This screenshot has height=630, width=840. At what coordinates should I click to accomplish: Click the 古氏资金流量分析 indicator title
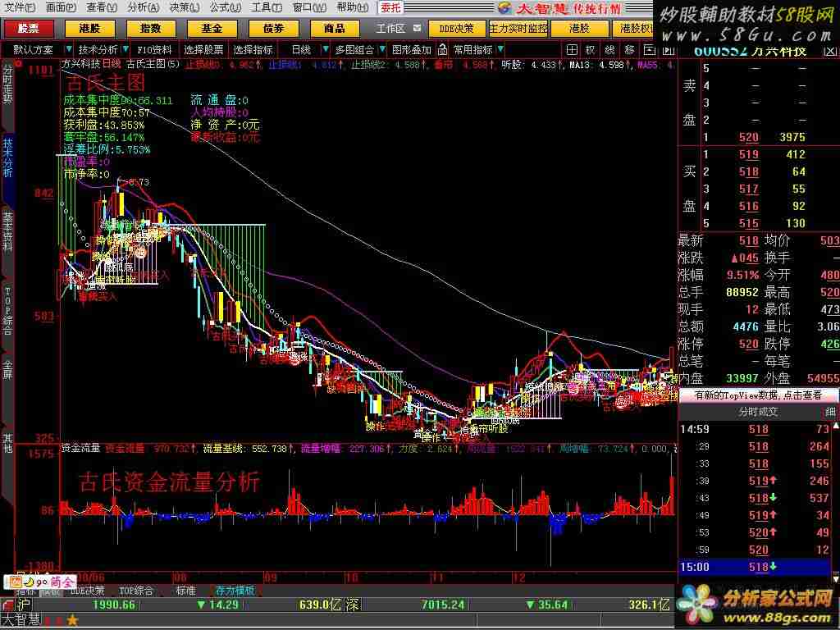(x=169, y=482)
